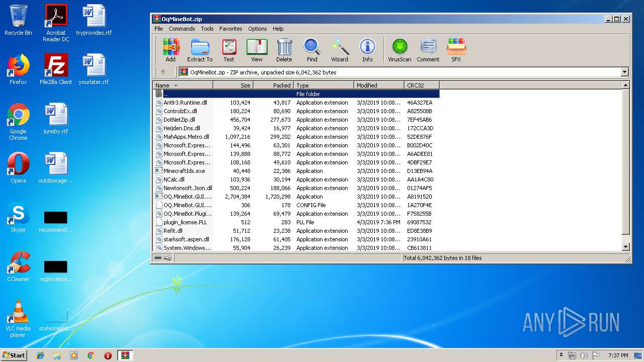Open Google Chrome desktop shortcut
Screen dimensions: 644x362
[x=18, y=122]
